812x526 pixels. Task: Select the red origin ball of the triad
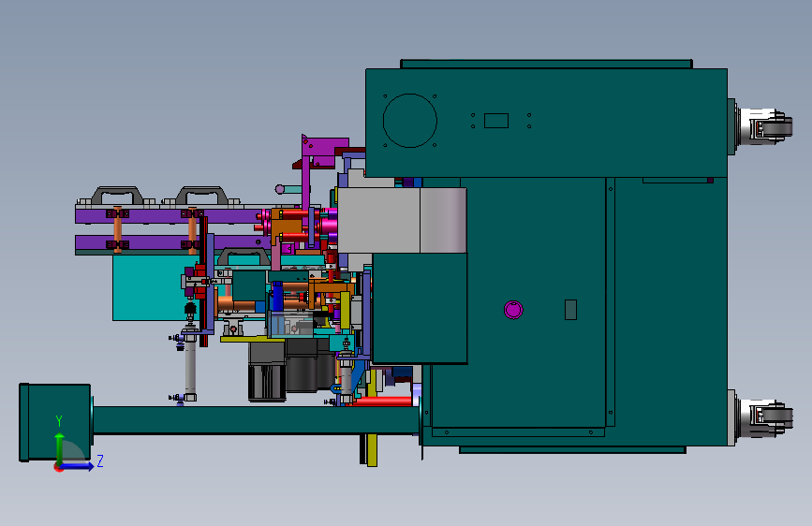coord(58,468)
